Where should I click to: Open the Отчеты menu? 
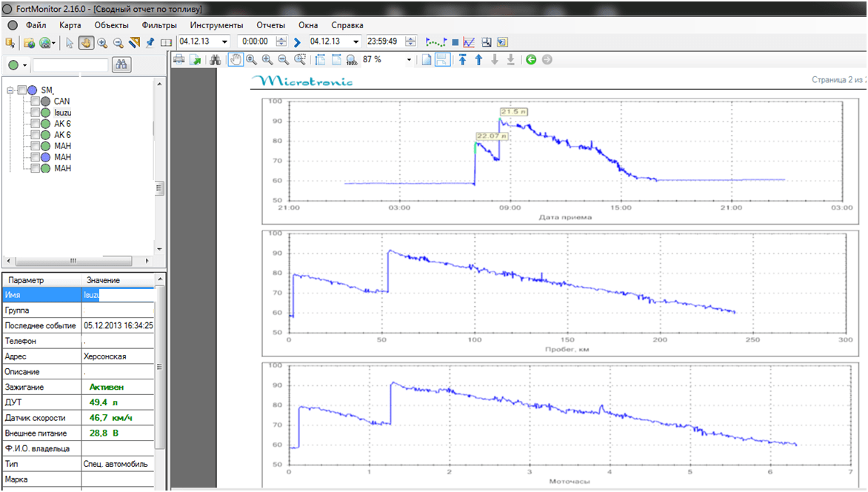(271, 25)
